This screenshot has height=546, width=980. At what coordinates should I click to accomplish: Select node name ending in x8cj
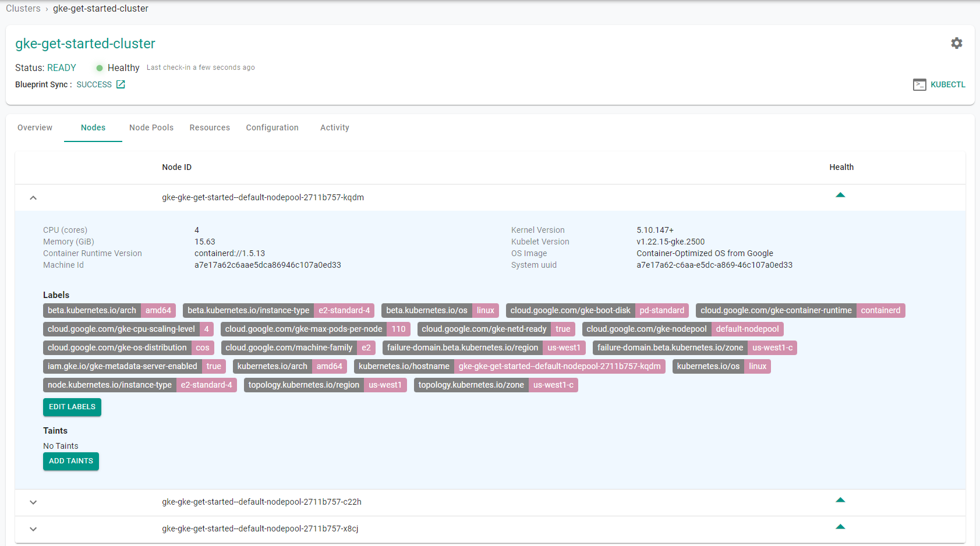point(260,529)
